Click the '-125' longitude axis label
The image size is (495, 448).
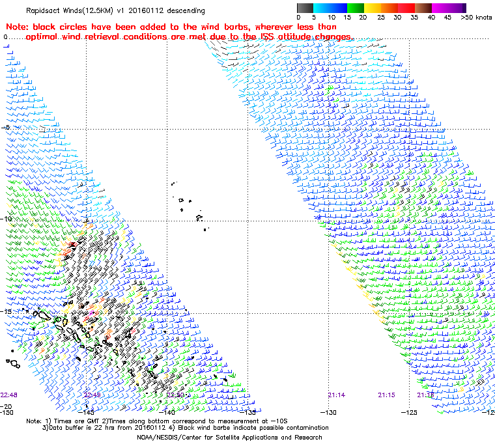pyautogui.click(x=409, y=413)
